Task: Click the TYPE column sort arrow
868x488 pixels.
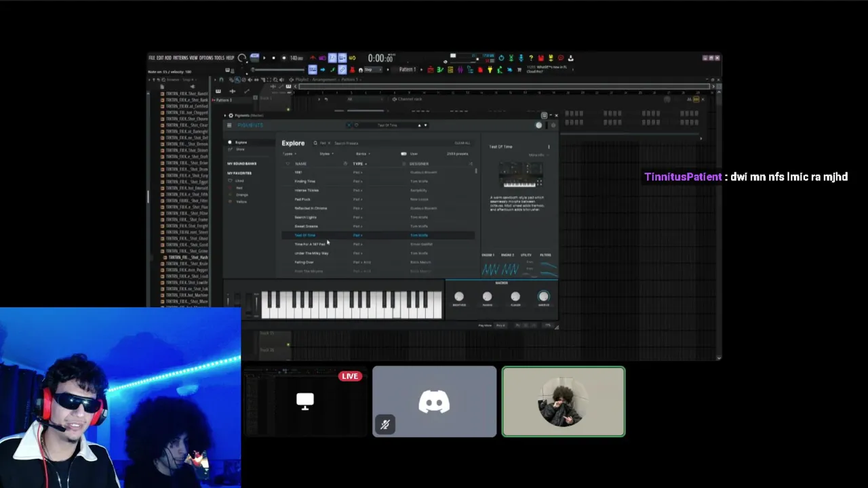Action: (x=366, y=163)
